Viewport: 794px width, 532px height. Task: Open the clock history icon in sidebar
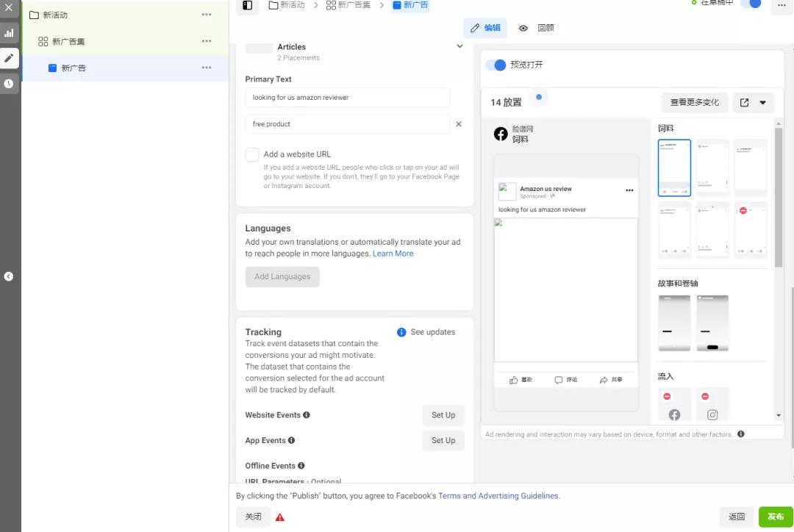(9, 84)
